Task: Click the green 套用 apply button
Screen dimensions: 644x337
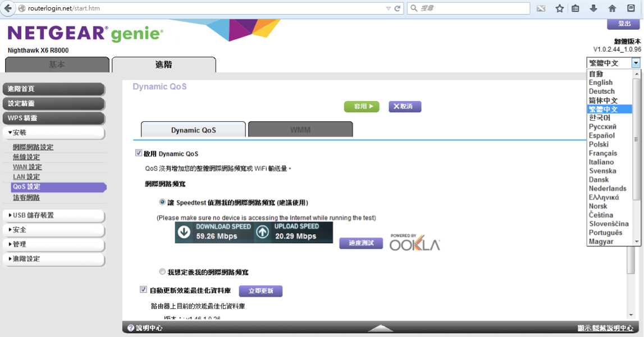Action: 362,107
